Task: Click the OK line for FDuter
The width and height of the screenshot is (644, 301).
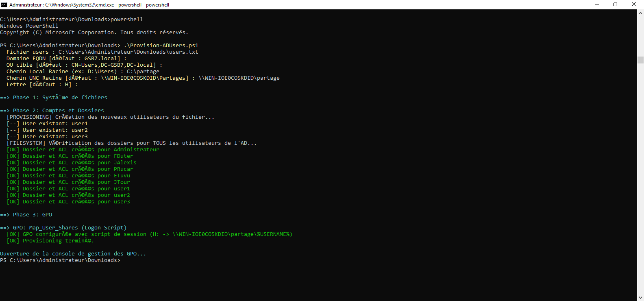Action: tap(70, 156)
